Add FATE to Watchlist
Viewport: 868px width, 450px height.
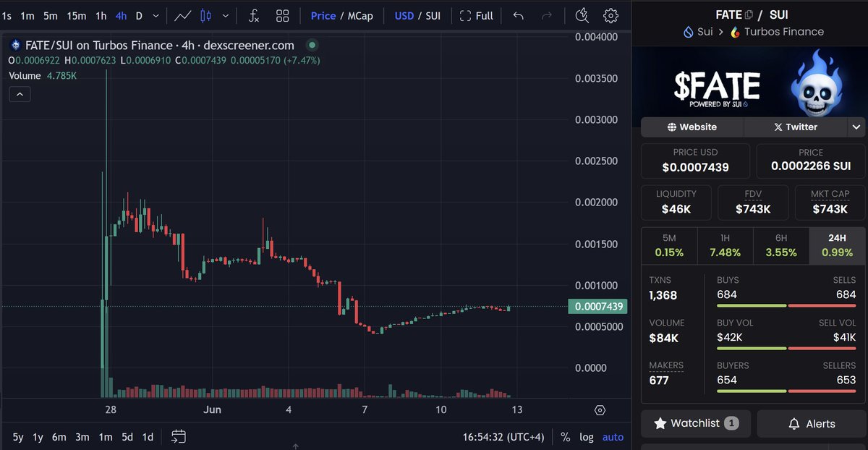(696, 424)
